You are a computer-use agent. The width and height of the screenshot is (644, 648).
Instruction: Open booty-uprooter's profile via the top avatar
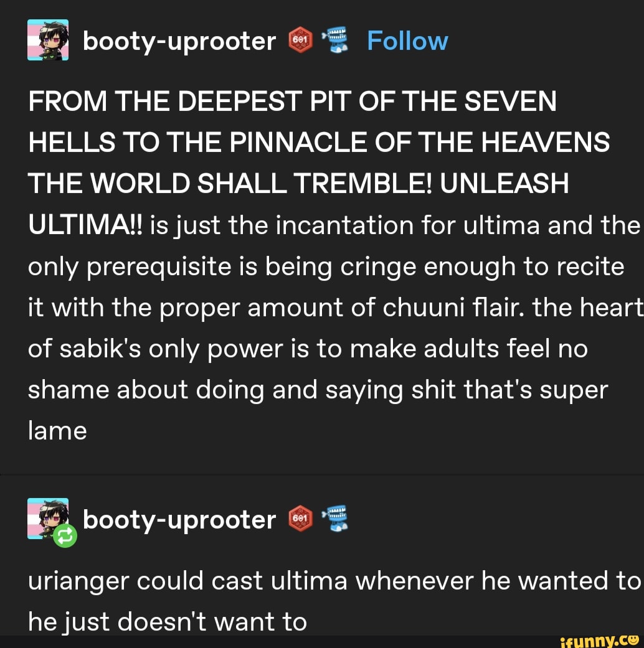point(47,40)
